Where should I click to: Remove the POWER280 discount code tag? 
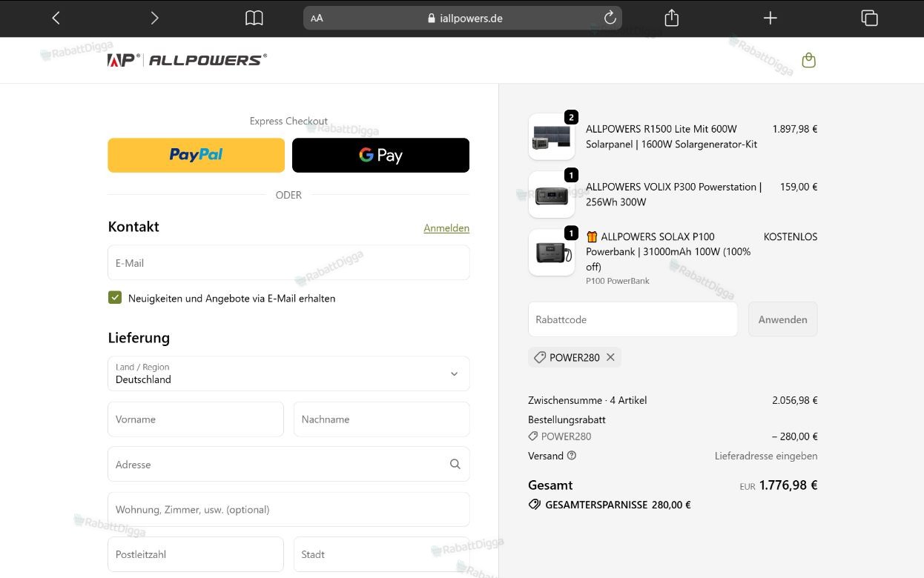tap(610, 357)
